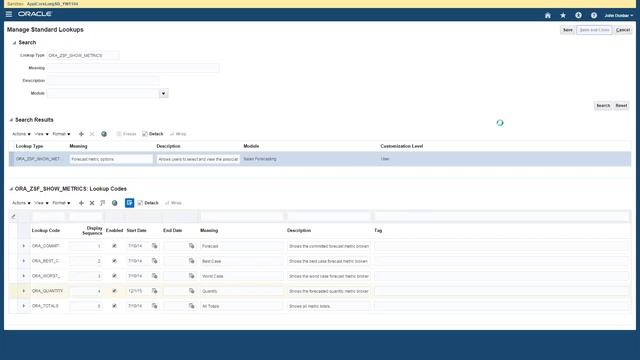Open start date picker for ORA_WORST row

pyautogui.click(x=154, y=276)
